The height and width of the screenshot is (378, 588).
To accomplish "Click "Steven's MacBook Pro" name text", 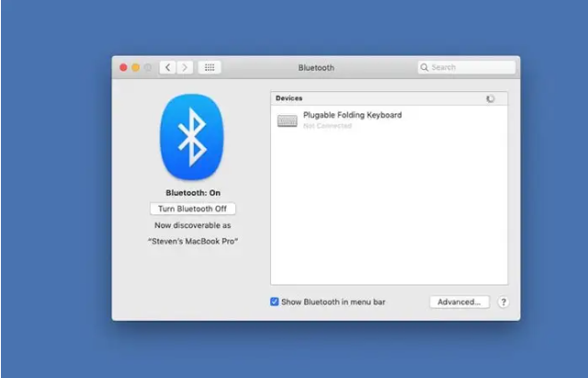I will coord(193,241).
